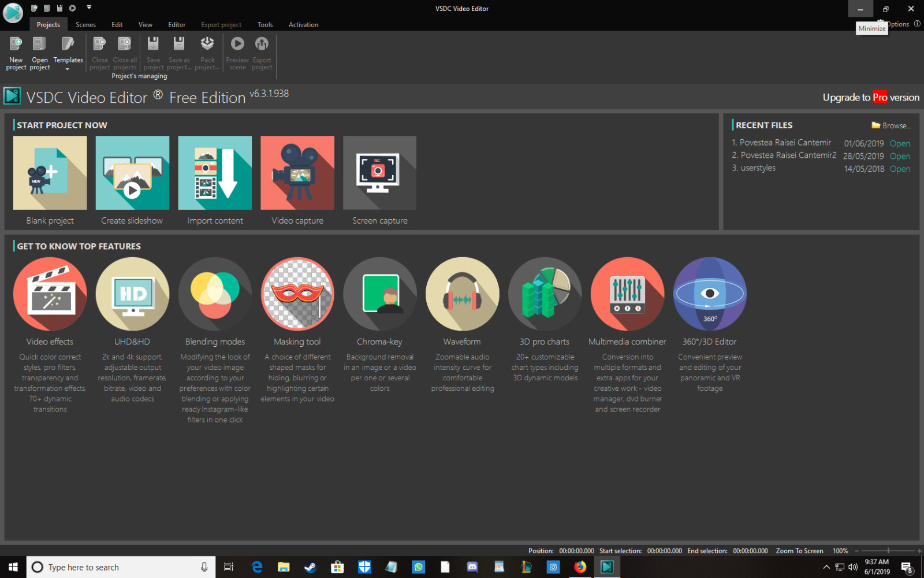Open recent file Povestea Raisei Cantemir2
The height and width of the screenshot is (578, 924).
(x=900, y=156)
